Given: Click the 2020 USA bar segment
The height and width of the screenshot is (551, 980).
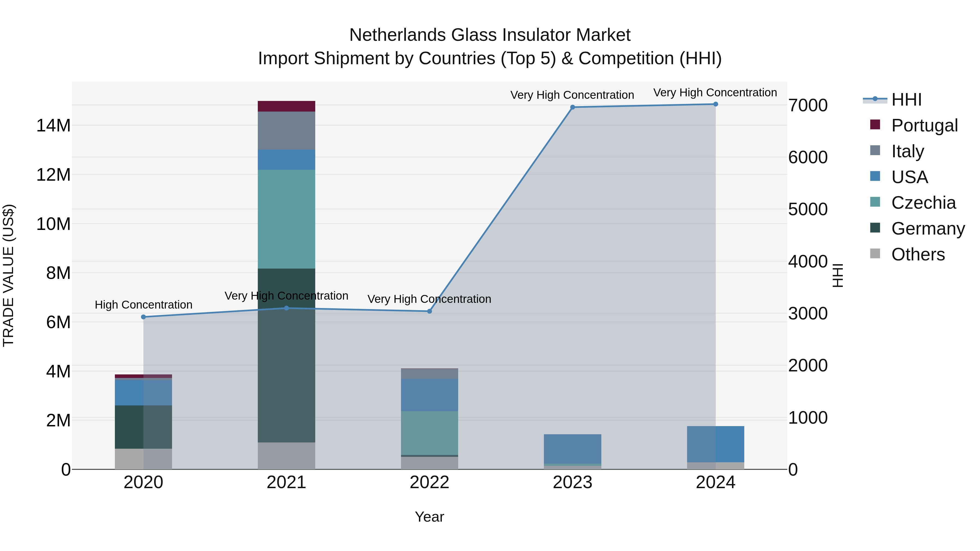Looking at the screenshot, I should (x=143, y=393).
